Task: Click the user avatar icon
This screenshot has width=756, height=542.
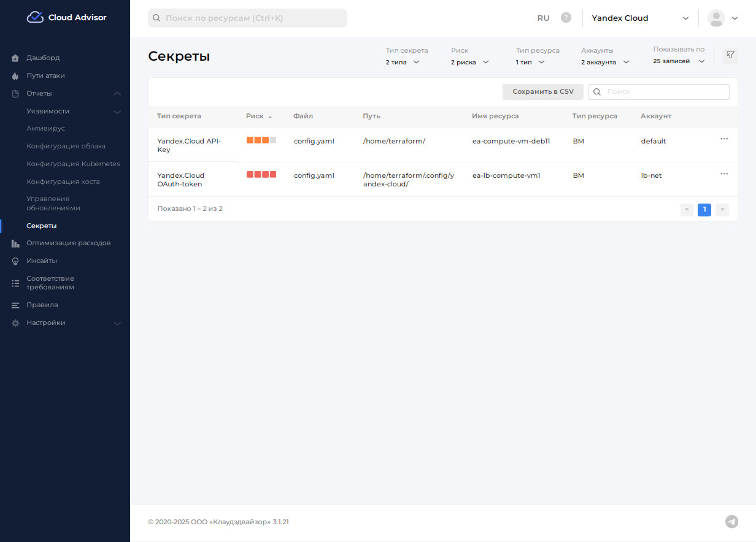Action: [716, 18]
